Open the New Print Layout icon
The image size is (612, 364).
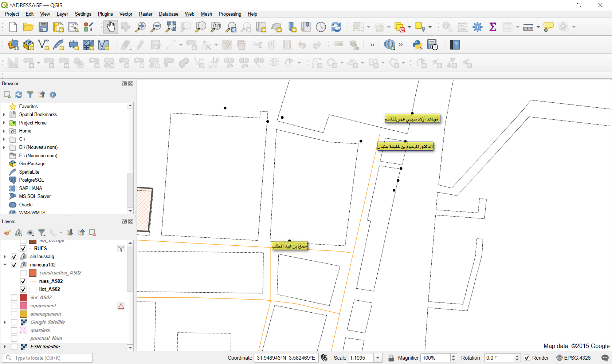click(58, 27)
